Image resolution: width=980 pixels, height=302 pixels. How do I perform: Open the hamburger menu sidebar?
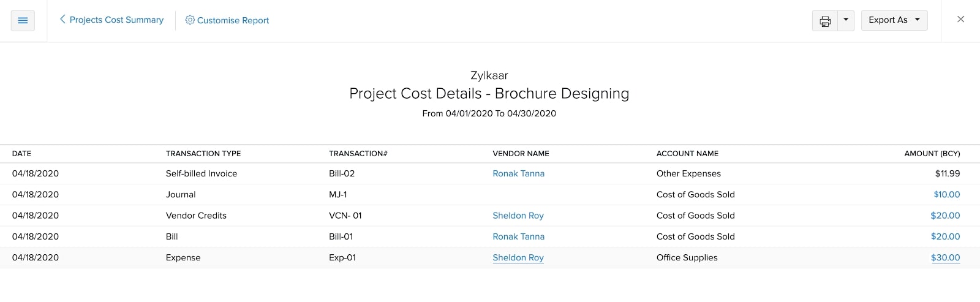point(23,20)
